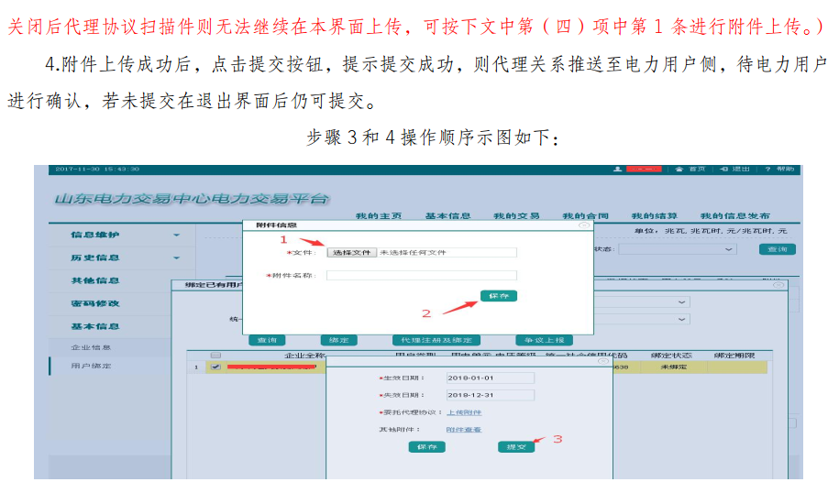
Task: Uncheck the row 1 enterprise checkbox
Action: pos(215,367)
